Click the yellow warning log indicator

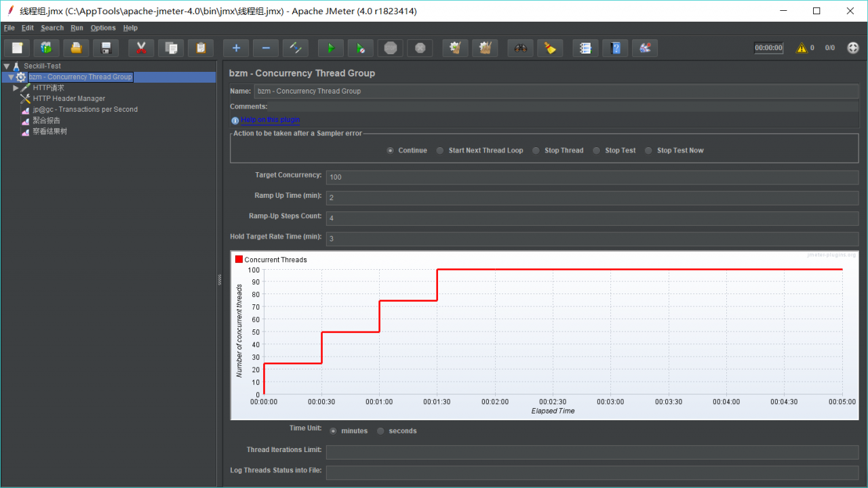(x=802, y=48)
